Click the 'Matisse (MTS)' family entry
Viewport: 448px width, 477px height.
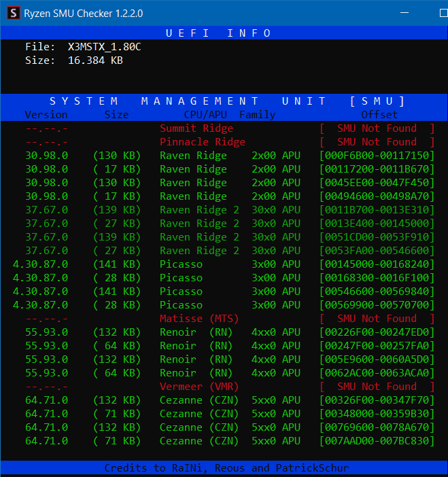click(x=199, y=319)
